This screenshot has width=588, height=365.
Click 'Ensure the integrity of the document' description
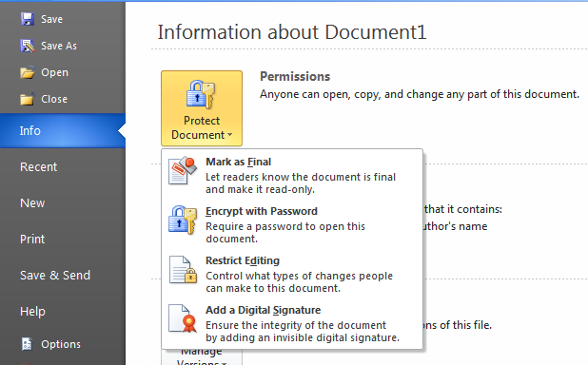[303, 332]
